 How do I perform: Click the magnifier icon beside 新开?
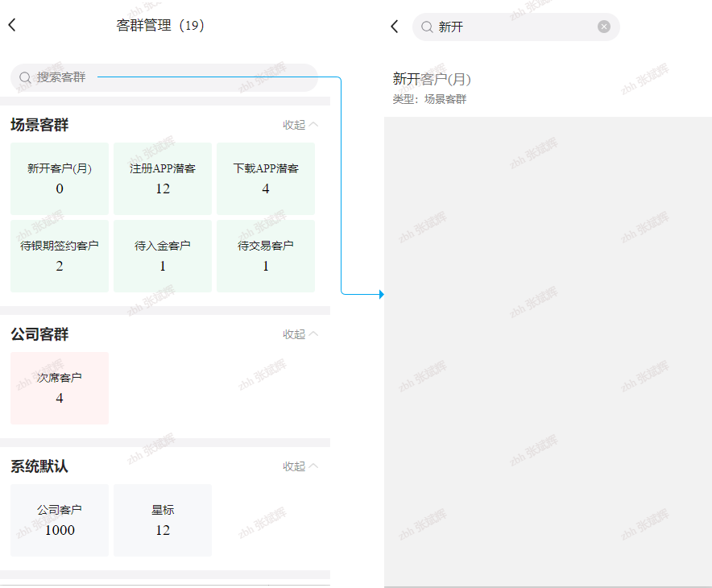click(x=427, y=27)
